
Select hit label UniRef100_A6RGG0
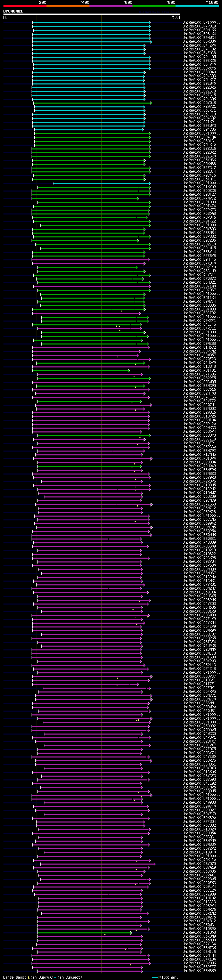pyautogui.click(x=199, y=447)
